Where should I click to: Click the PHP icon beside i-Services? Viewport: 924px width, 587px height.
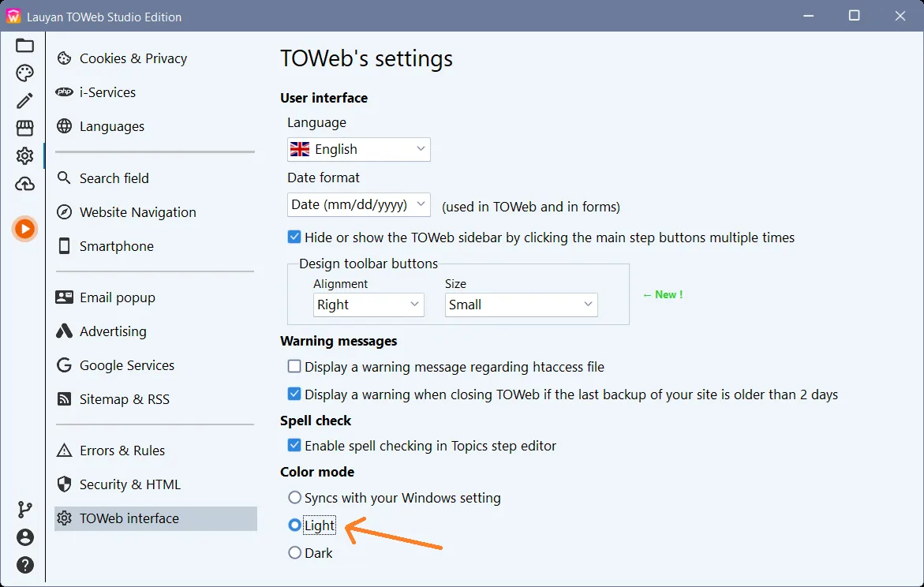point(64,92)
